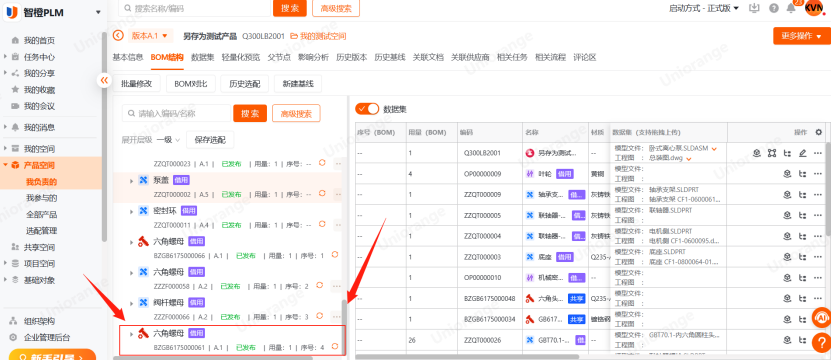Click the BOM tree vertical scrollbar
This screenshot has height=360, width=831.
344,327
